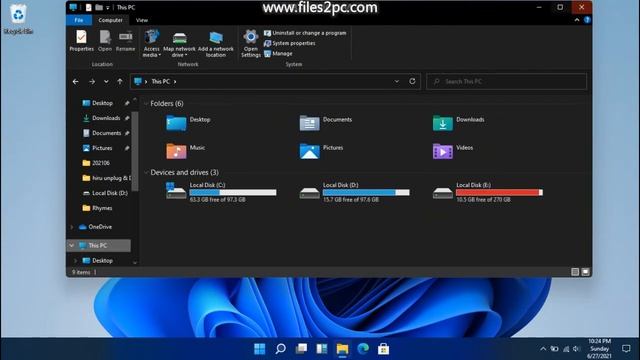The width and height of the screenshot is (640, 360).
Task: Open the Help question mark icon
Action: 587,20
